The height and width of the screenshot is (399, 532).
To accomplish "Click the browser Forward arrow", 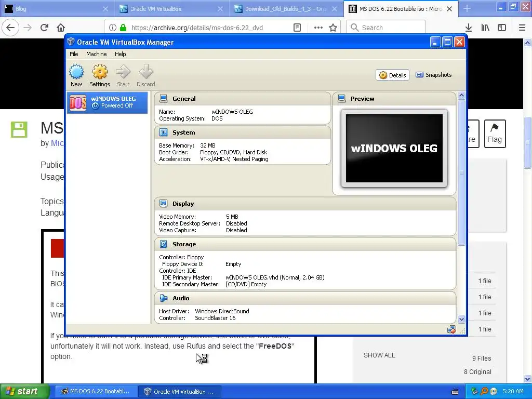I will point(28,28).
